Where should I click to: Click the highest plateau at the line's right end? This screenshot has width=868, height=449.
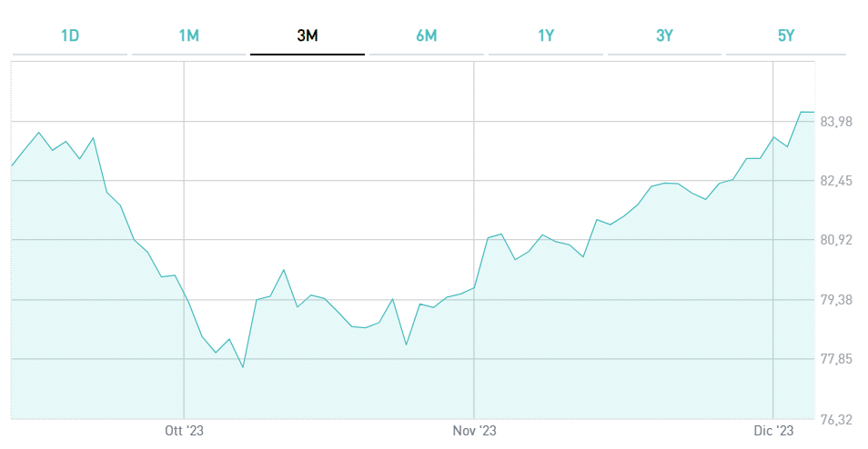coord(807,112)
